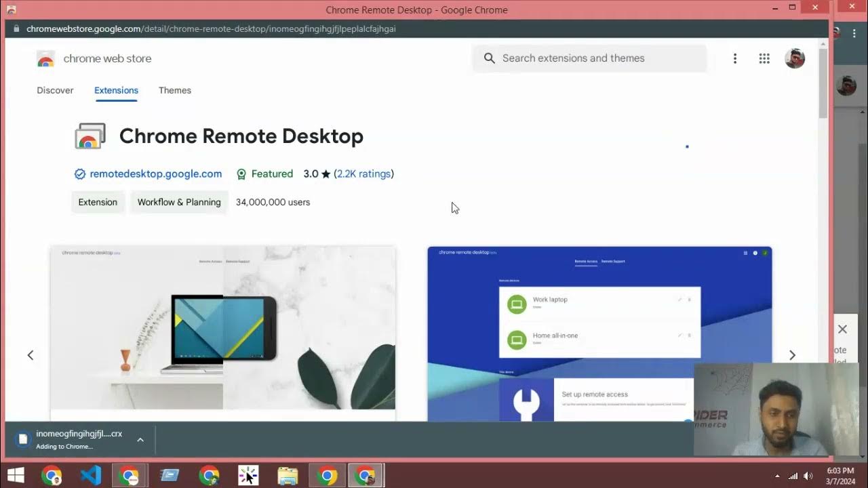Click the laptop and phone screenshot thumbnail

point(223,333)
